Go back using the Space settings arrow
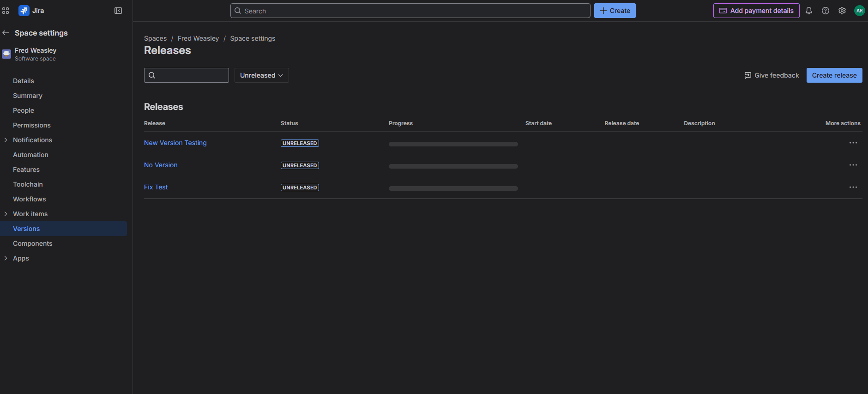 point(6,33)
